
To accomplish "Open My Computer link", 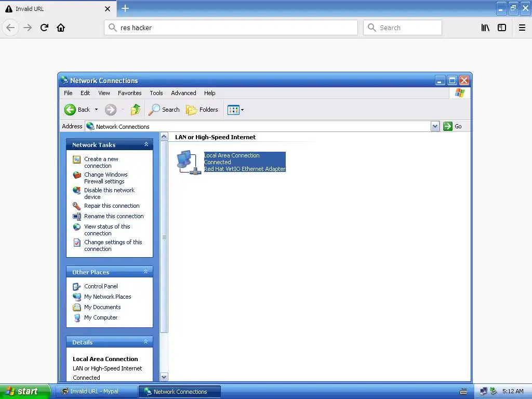I will pos(101,317).
